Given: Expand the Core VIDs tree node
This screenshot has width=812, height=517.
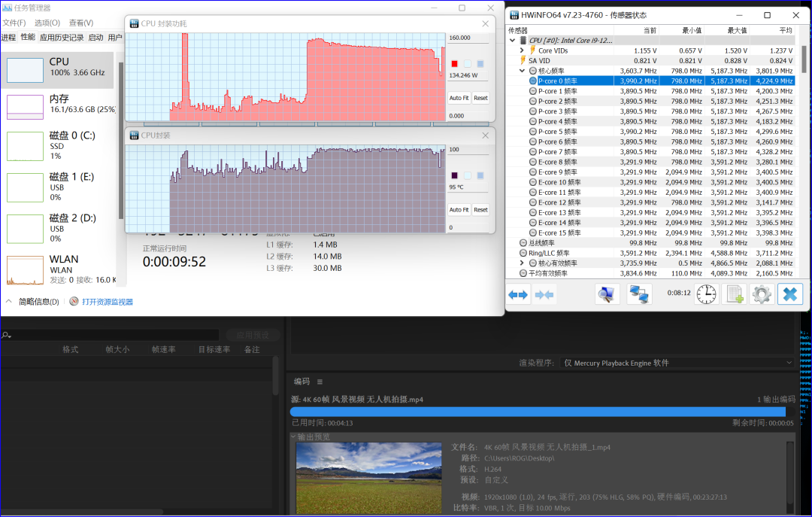Looking at the screenshot, I should click(522, 50).
